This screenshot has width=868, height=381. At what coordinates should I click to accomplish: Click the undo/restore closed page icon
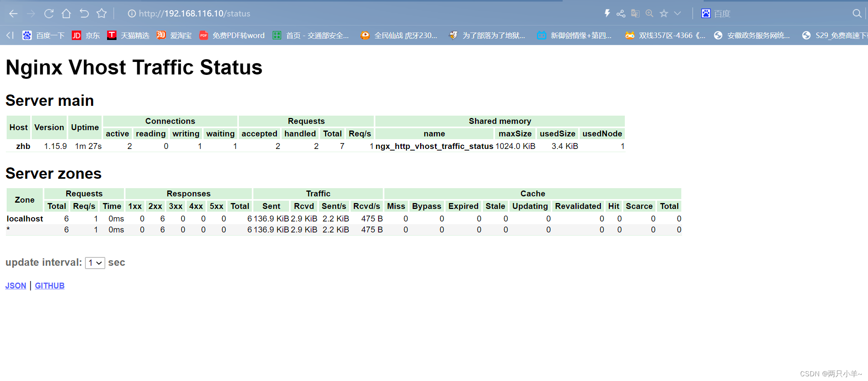[x=84, y=14]
